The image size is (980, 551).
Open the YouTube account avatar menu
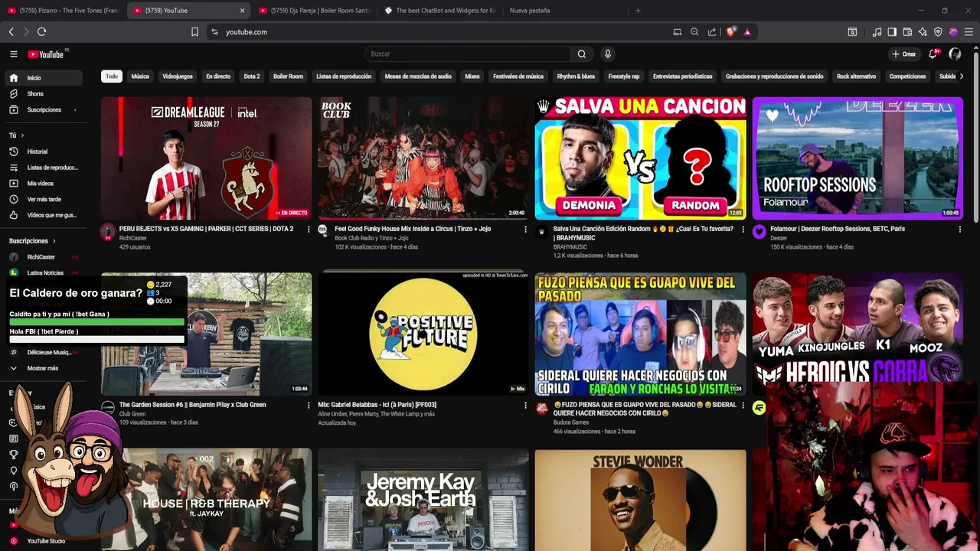(955, 54)
